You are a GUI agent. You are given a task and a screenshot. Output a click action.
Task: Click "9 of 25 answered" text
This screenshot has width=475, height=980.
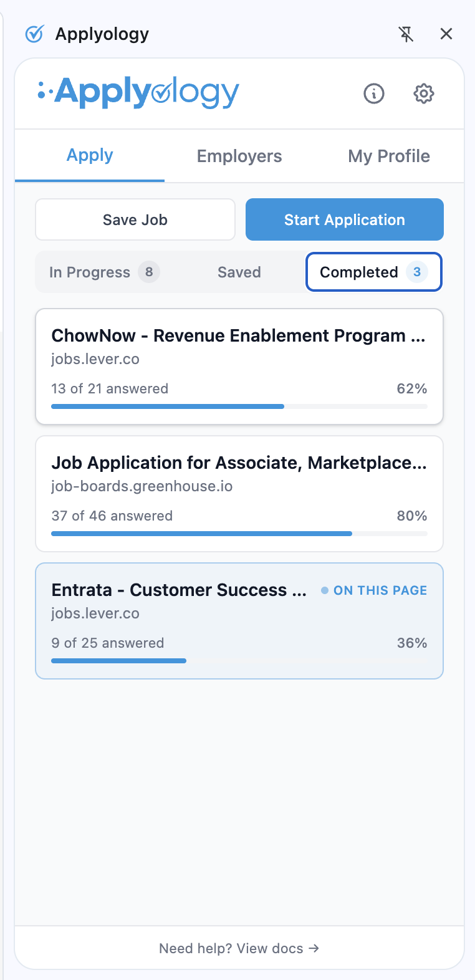click(108, 643)
